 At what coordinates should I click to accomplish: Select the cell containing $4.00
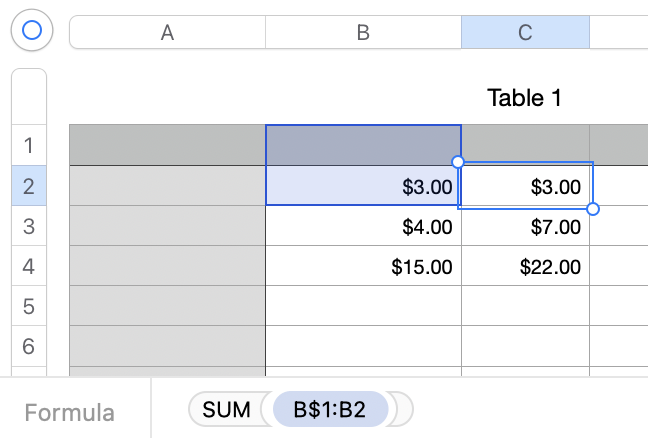tap(363, 226)
